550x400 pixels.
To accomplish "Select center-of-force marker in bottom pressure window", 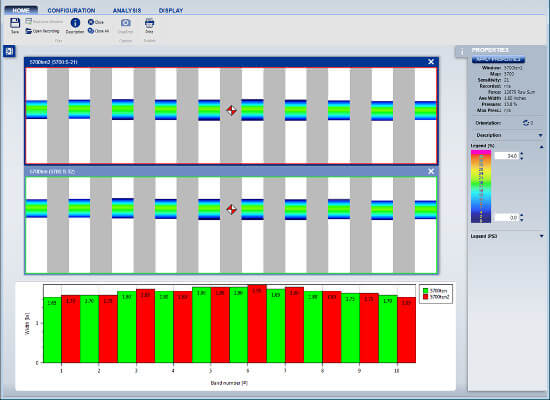I will [x=231, y=209].
